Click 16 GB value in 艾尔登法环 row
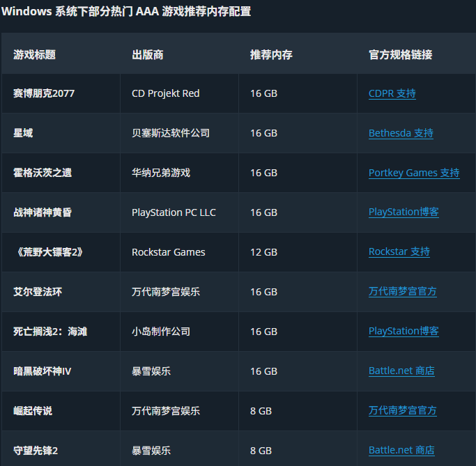Viewport: 476px width, 466px height. click(x=263, y=292)
